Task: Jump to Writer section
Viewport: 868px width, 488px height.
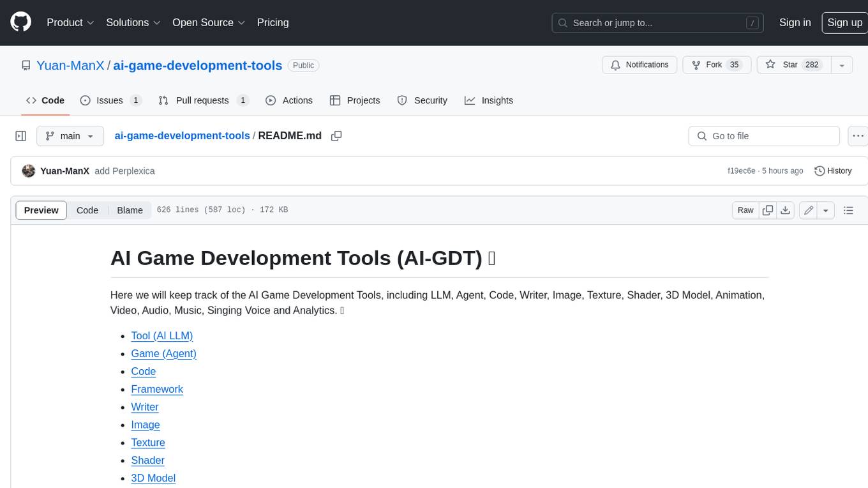Action: 145,407
